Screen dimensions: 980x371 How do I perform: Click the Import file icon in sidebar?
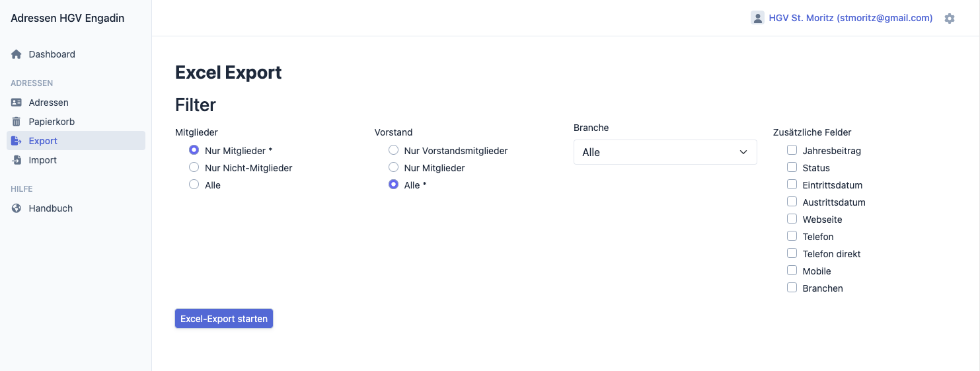[17, 160]
